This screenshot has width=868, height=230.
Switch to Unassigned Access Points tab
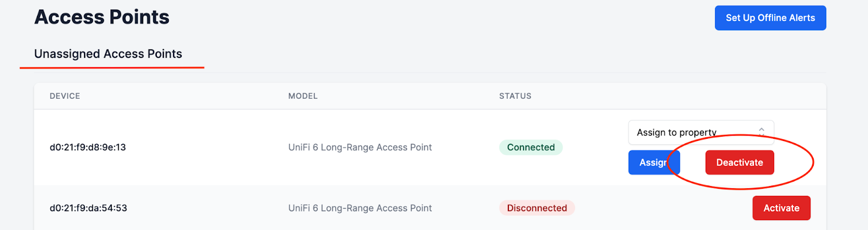click(108, 54)
